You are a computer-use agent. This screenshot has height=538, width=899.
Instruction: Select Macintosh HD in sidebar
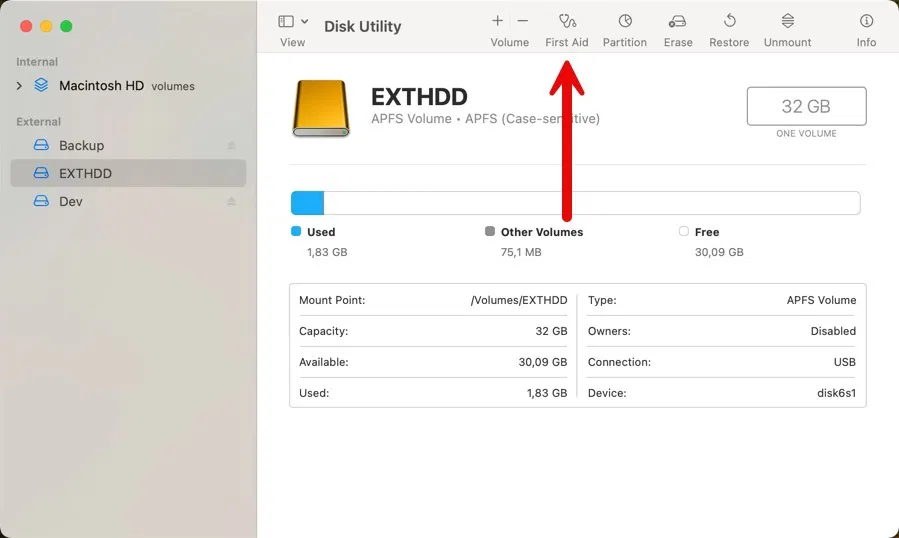pyautogui.click(x=101, y=86)
